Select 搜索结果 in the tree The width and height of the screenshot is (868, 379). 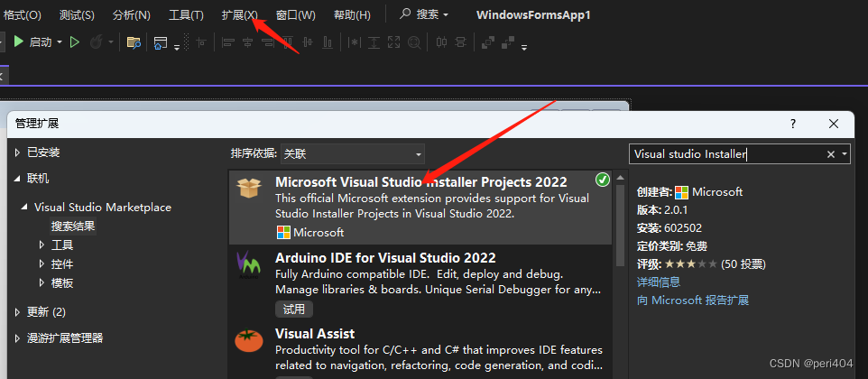[x=73, y=226]
